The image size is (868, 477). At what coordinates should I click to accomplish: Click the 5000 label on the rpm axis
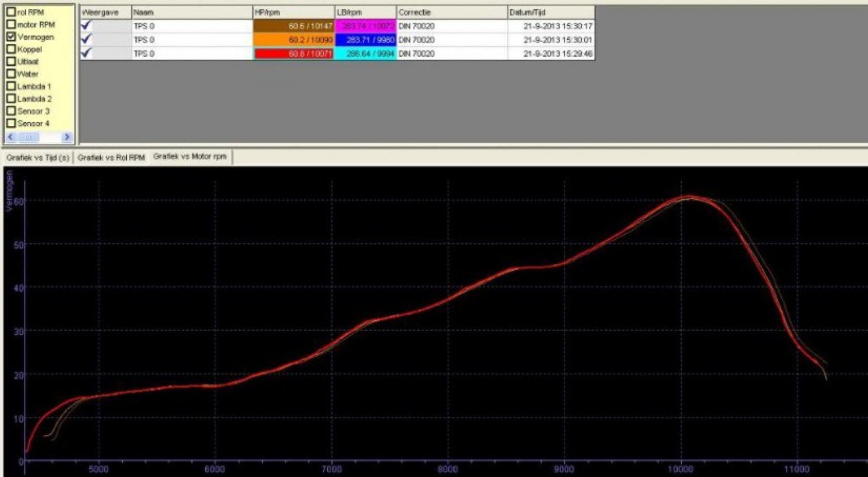click(x=98, y=469)
